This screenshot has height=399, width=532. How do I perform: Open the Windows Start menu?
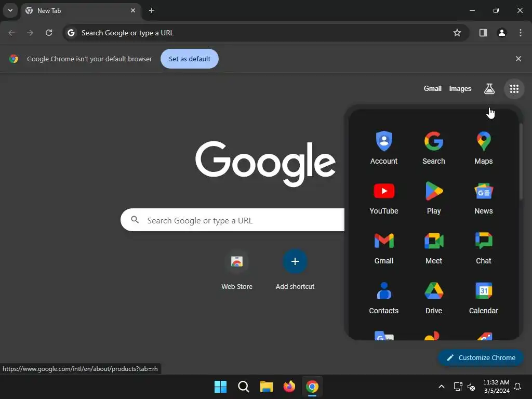220,387
